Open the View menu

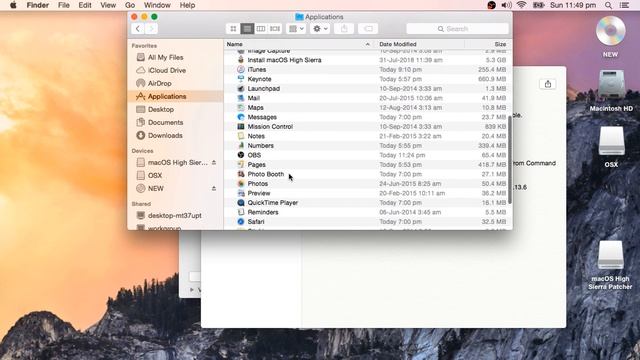pyautogui.click(x=108, y=5)
